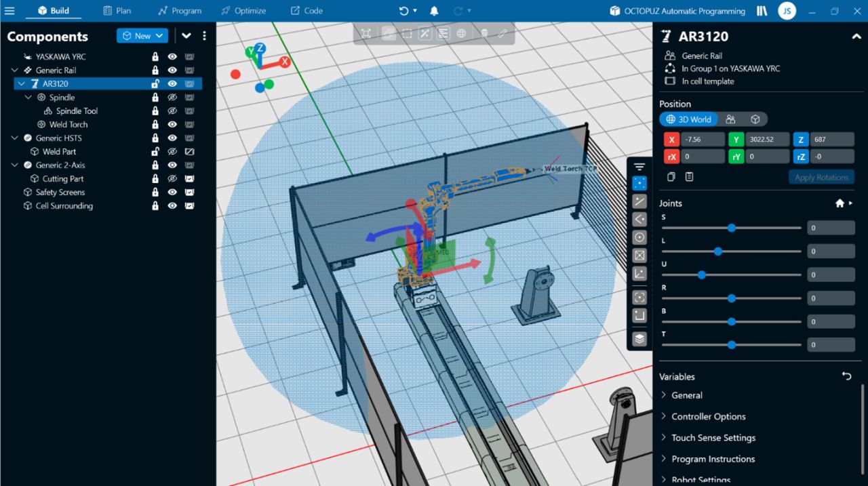Click the notifications bell icon
Viewport: 868px width, 486px height.
434,11
